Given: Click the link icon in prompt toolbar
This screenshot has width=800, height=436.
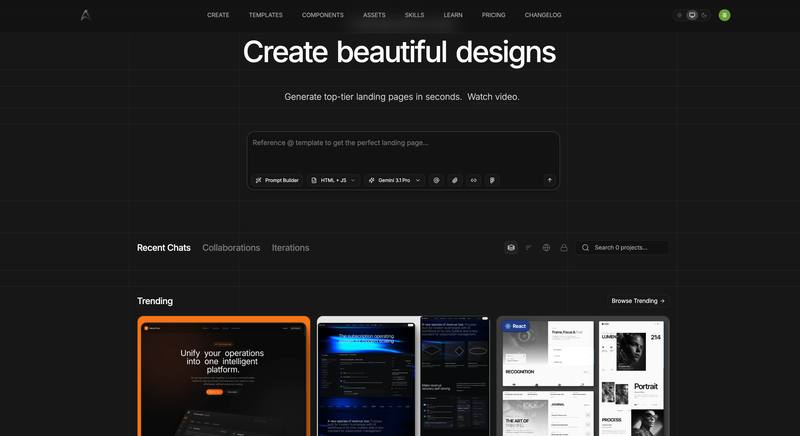Looking at the screenshot, I should click(x=473, y=180).
